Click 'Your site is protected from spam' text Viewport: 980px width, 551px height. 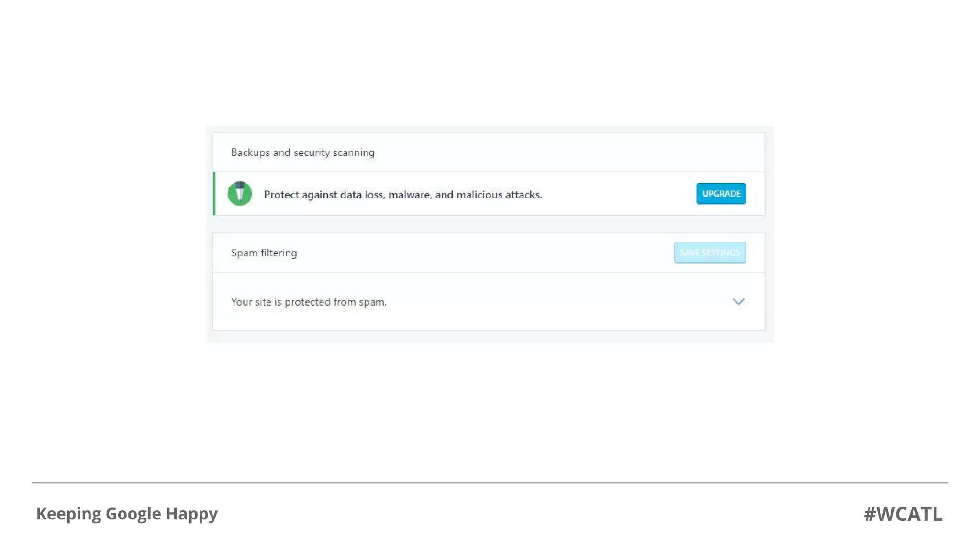(309, 302)
